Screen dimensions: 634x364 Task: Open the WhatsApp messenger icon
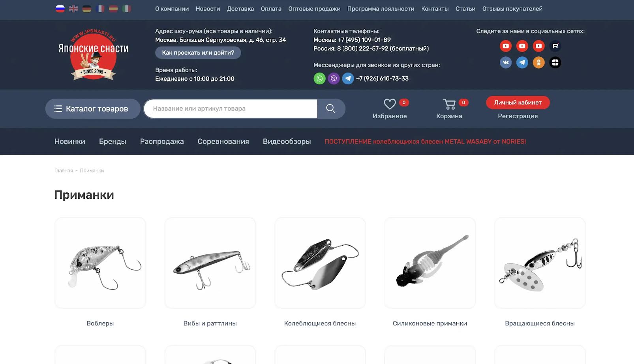pos(319,78)
